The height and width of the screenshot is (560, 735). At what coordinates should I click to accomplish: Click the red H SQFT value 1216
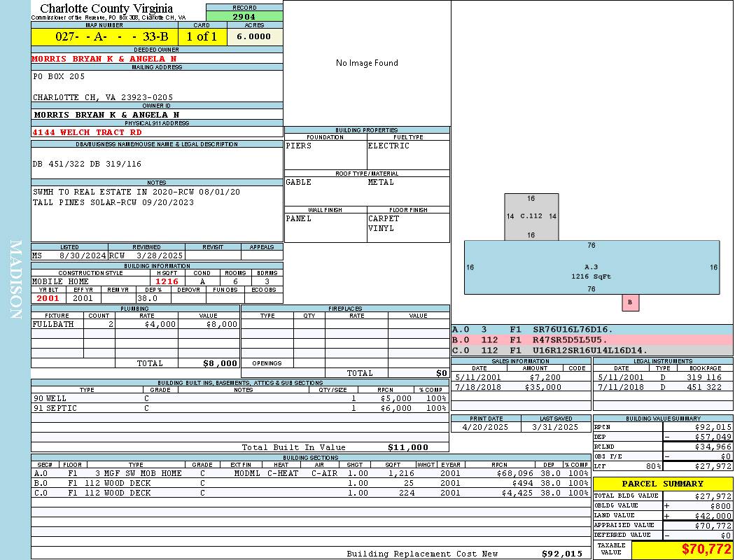pos(167,281)
